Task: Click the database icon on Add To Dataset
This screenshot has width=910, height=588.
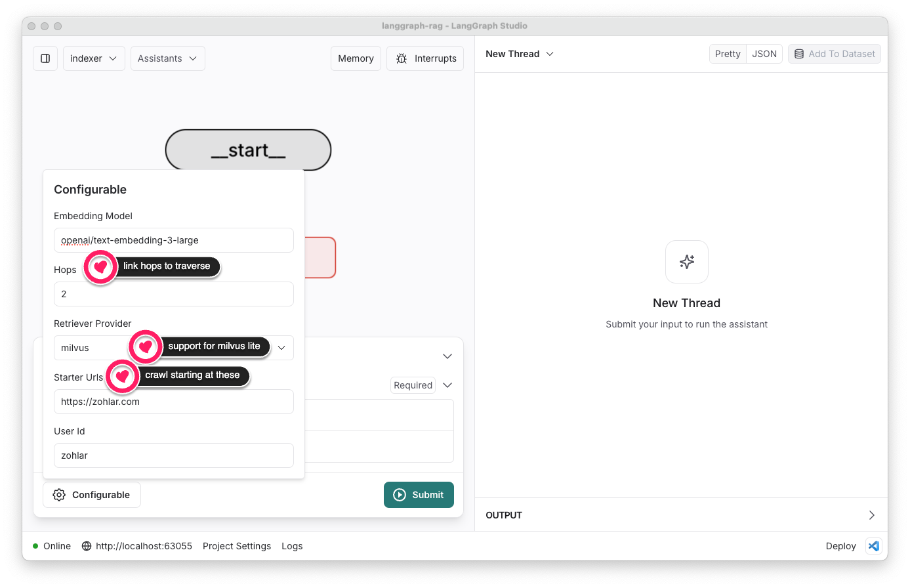Action: click(x=799, y=54)
